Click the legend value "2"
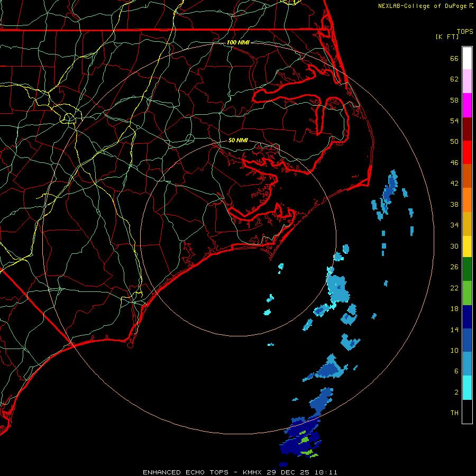476x476 pixels. pyautogui.click(x=456, y=392)
